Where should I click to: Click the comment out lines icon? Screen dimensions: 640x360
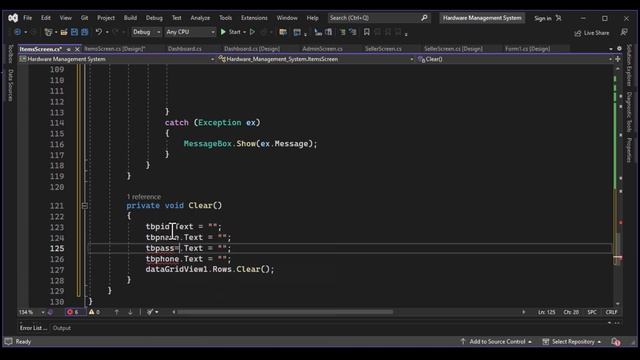coord(342,32)
